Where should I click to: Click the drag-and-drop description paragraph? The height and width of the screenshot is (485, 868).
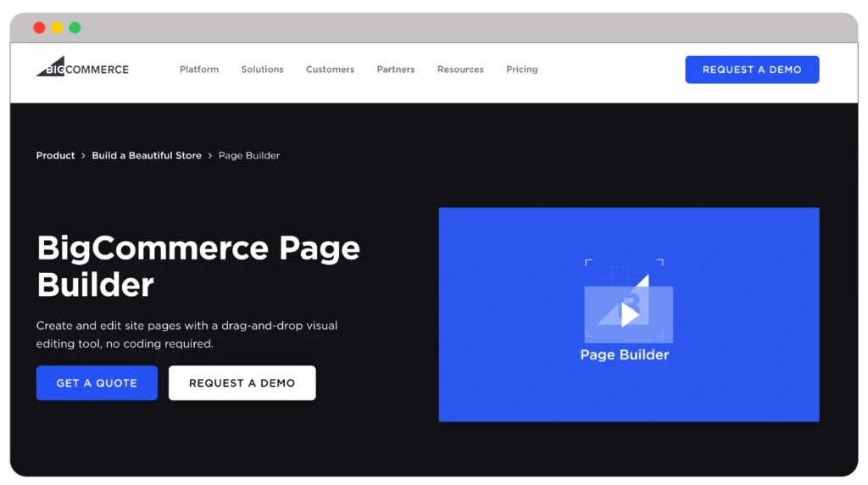(186, 334)
